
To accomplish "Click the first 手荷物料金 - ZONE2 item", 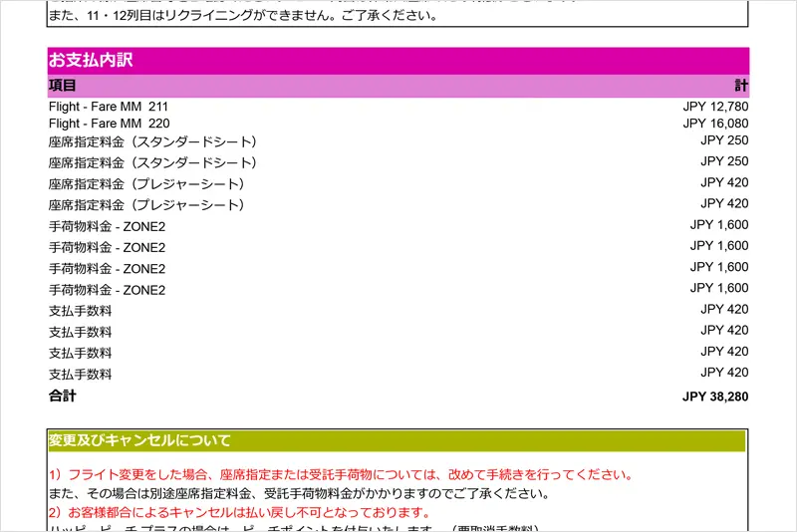I will 107,226.
